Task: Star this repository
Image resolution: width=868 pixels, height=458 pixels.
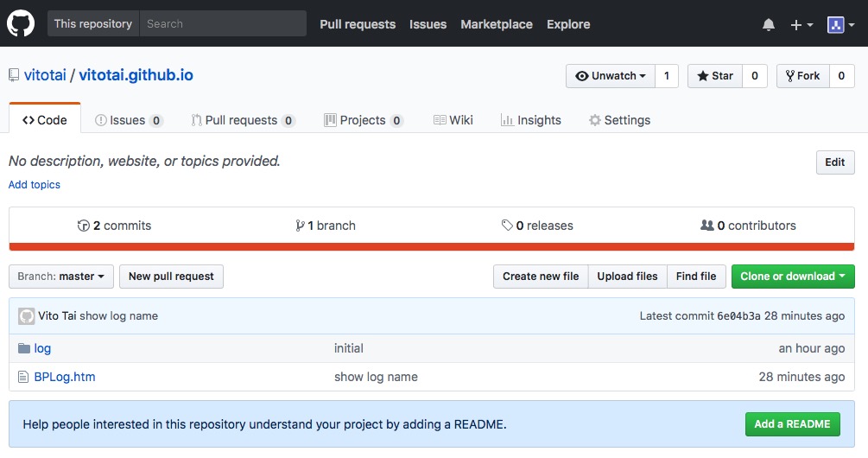Action: coord(714,76)
